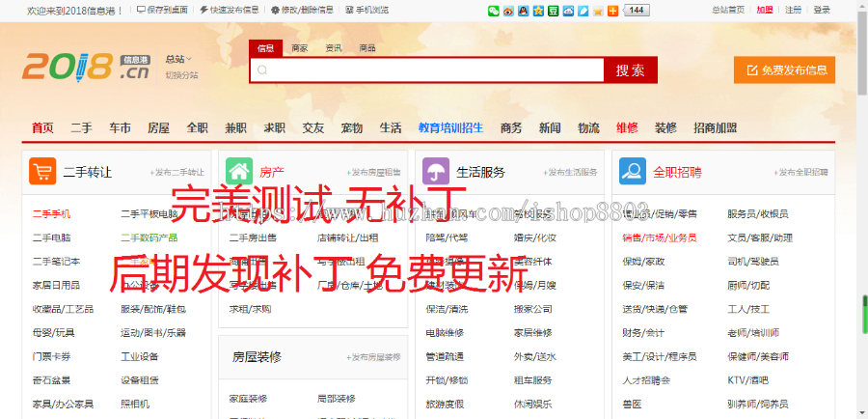Open 宠物 navigation item
Viewport: 868px width, 419px height.
(352, 128)
